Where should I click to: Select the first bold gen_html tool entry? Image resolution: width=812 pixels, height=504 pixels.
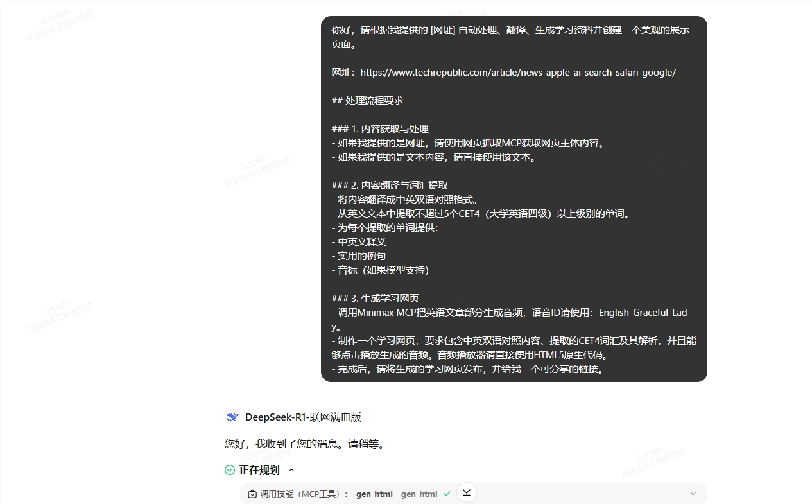[374, 494]
